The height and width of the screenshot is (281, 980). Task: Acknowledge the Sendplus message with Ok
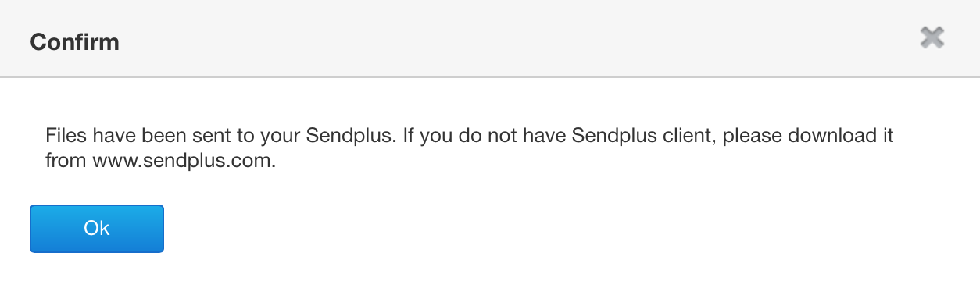point(97,229)
